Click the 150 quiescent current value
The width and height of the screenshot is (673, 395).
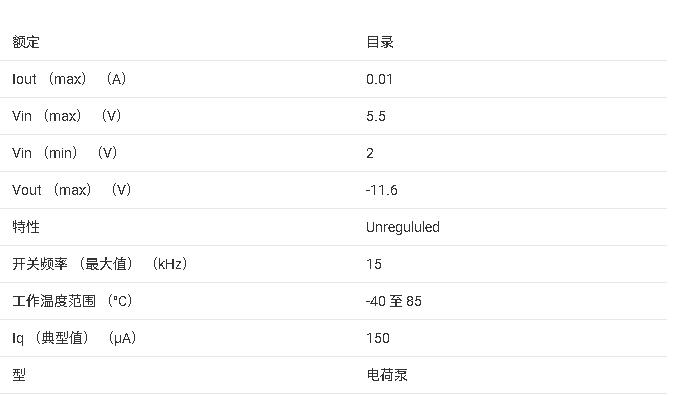click(378, 338)
